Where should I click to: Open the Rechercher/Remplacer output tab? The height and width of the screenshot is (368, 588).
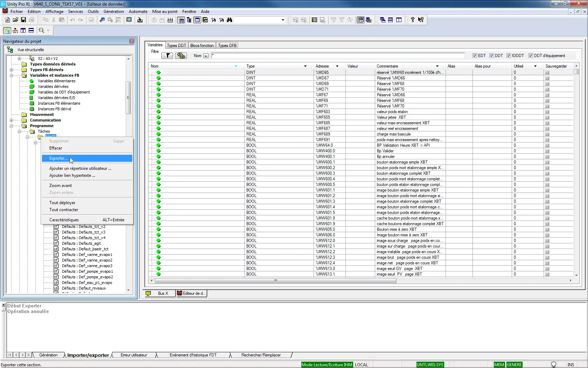pyautogui.click(x=261, y=355)
